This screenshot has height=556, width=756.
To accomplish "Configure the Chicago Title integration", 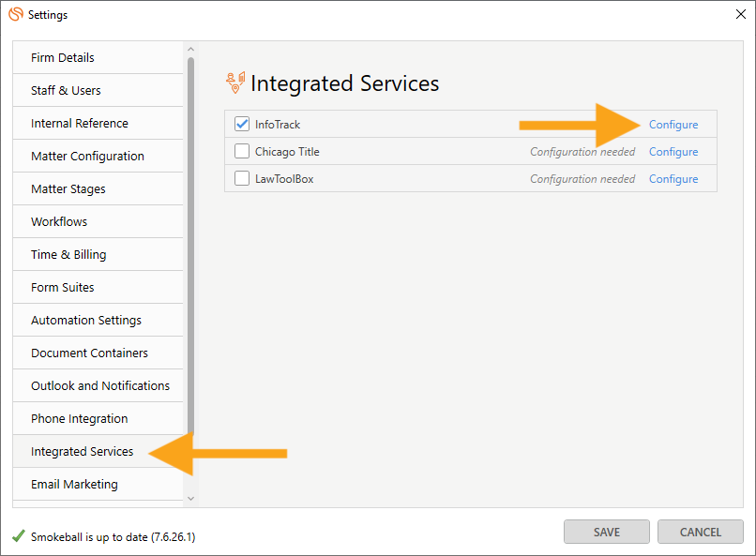I will [673, 151].
